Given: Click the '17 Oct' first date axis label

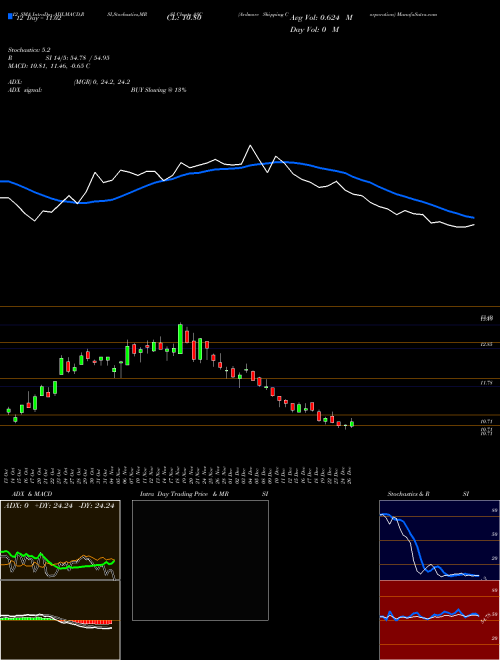Looking at the screenshot, I should (8, 475).
